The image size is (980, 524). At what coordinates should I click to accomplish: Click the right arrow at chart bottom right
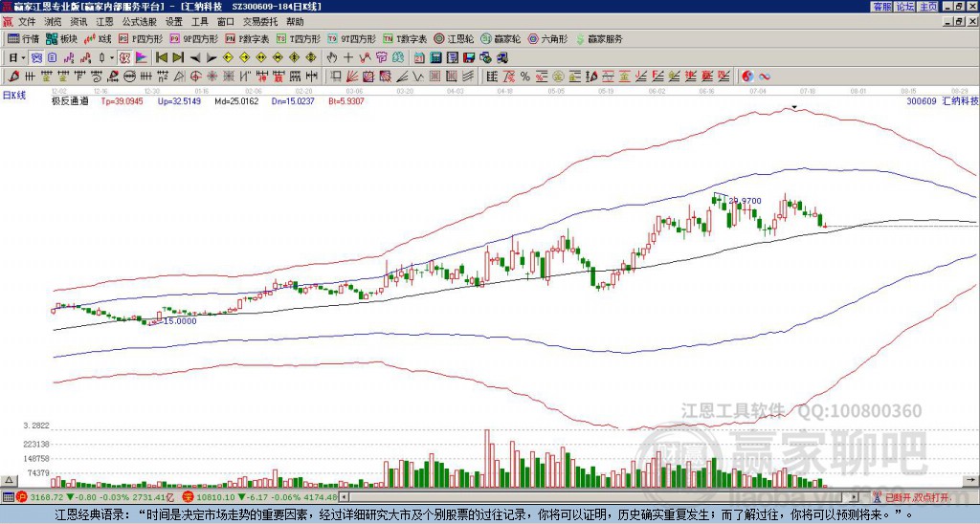tap(971, 480)
